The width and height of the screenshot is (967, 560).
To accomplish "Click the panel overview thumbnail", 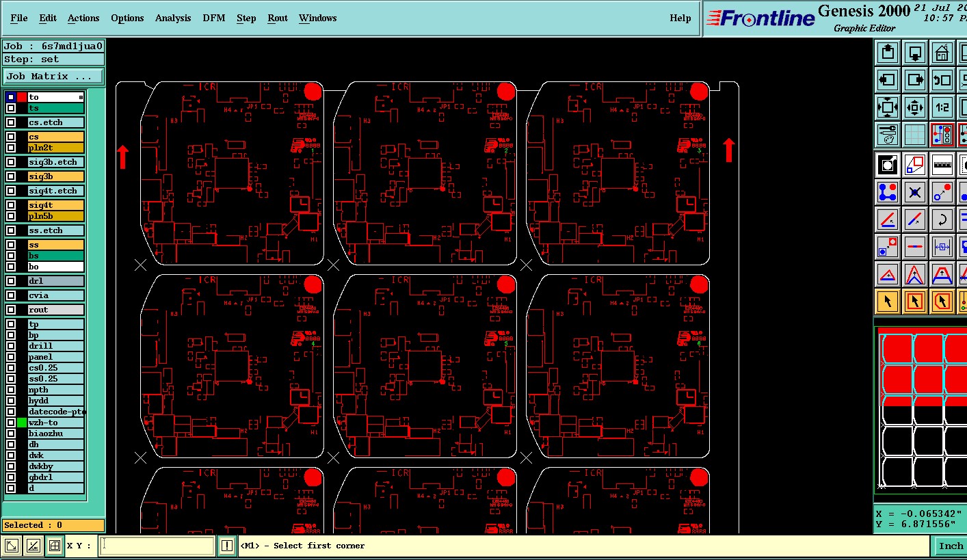I will (x=920, y=410).
